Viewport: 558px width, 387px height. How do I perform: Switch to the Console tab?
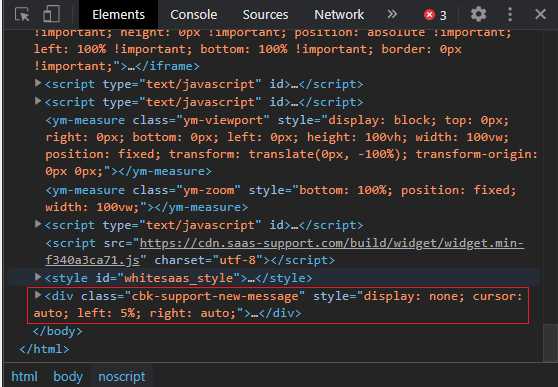[193, 15]
